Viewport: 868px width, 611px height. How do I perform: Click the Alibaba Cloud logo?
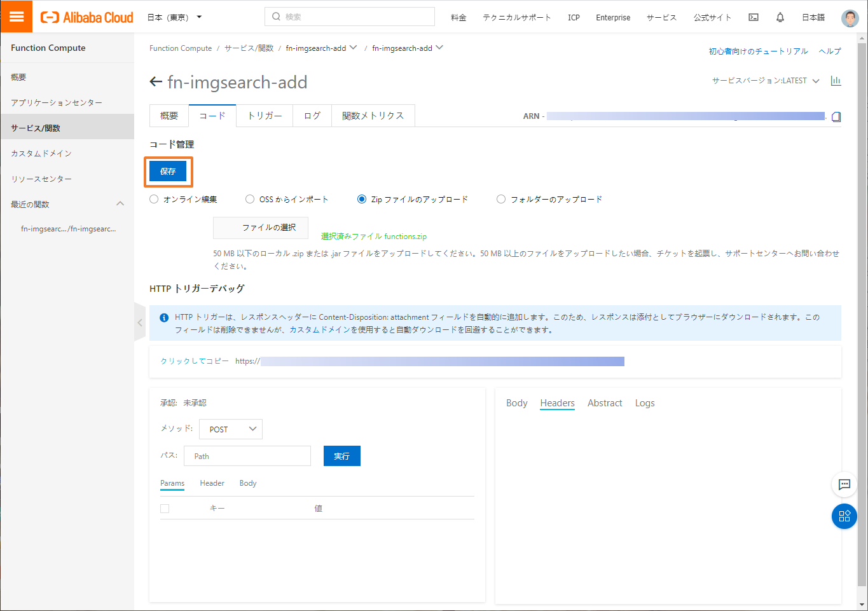[x=87, y=17]
